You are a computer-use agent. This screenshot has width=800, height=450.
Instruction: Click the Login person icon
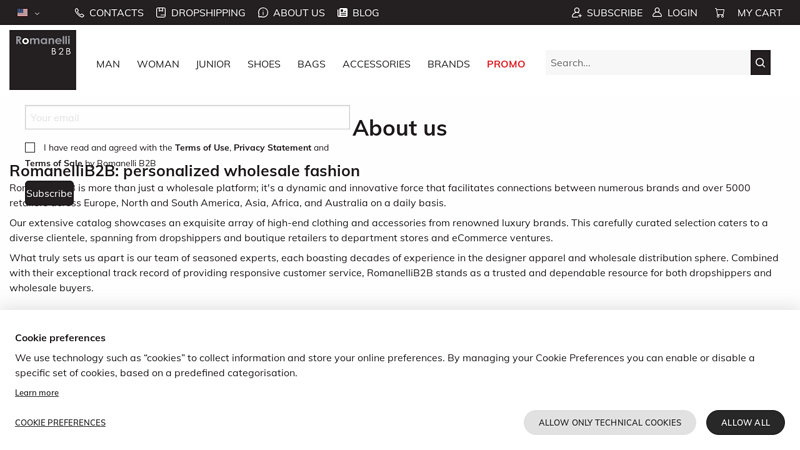(657, 12)
